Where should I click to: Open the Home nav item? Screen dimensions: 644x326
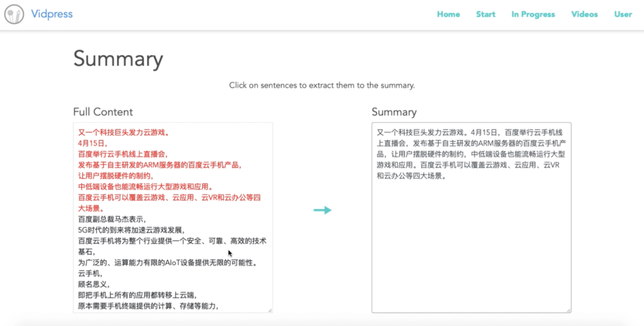[448, 14]
